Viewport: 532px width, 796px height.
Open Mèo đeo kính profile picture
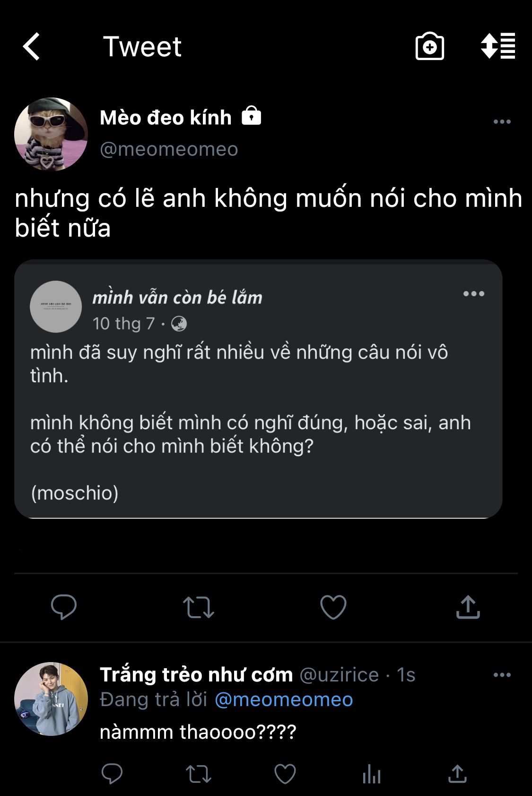(51, 134)
